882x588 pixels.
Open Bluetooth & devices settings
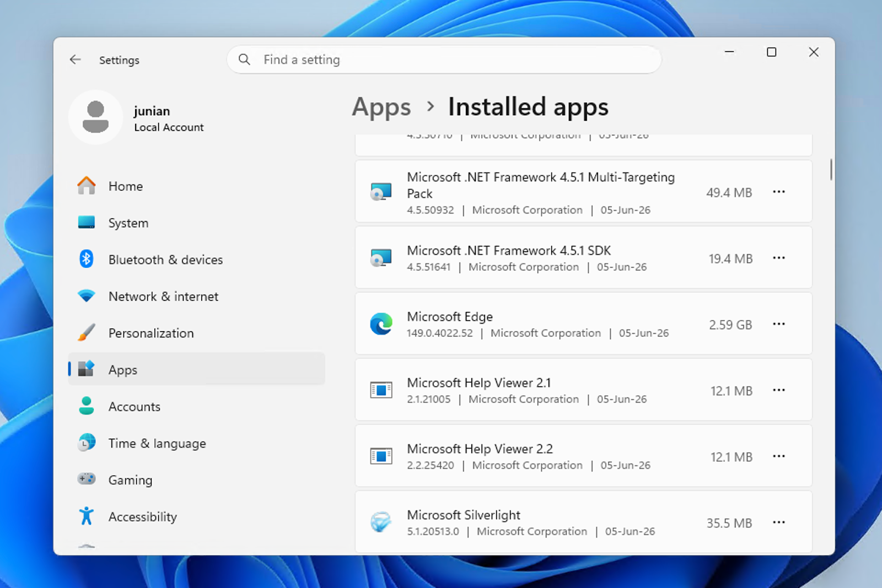click(196, 260)
